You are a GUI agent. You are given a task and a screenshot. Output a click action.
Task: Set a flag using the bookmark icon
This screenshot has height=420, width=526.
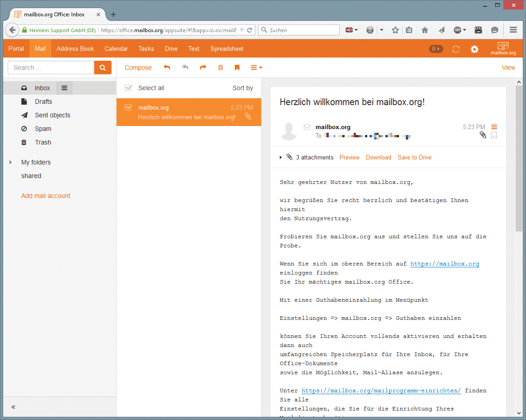click(x=237, y=68)
